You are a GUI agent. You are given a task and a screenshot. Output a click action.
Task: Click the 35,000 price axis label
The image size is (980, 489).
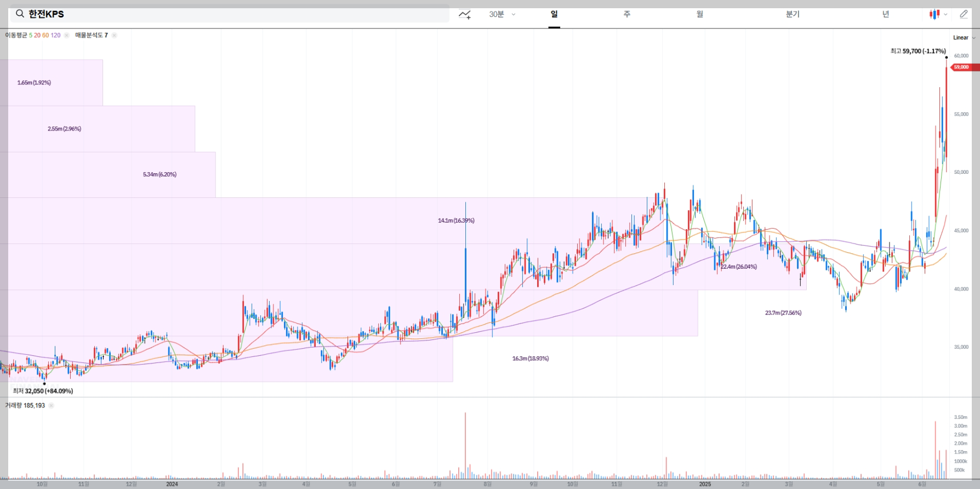point(961,347)
